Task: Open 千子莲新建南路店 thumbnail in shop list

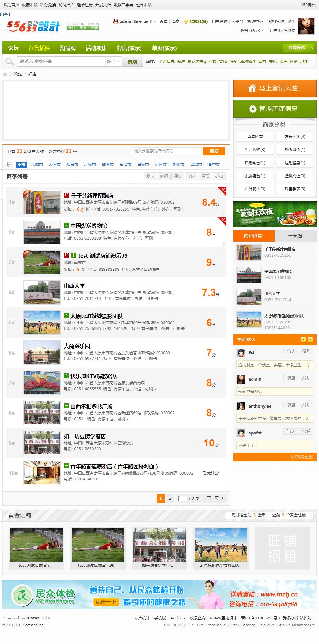Action: (x=42, y=202)
